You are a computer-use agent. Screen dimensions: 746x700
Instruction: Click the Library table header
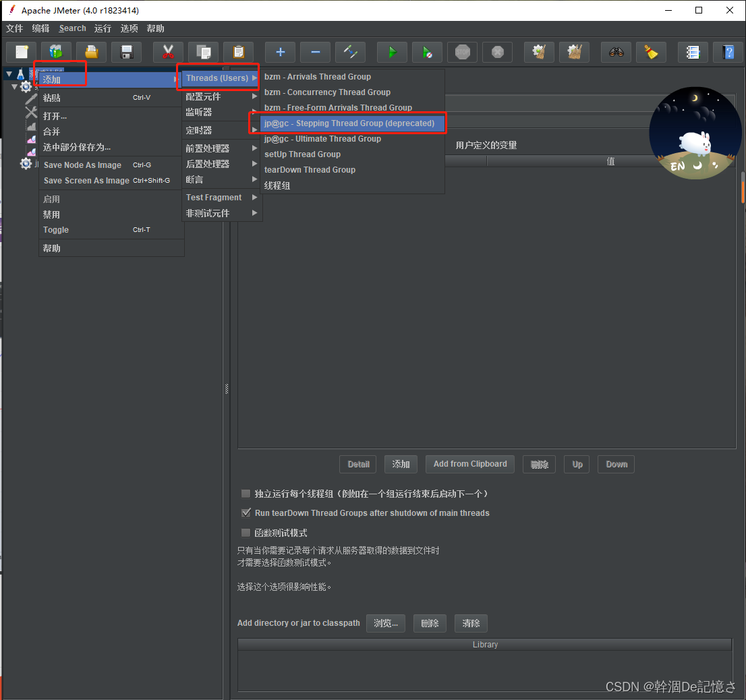(x=485, y=644)
